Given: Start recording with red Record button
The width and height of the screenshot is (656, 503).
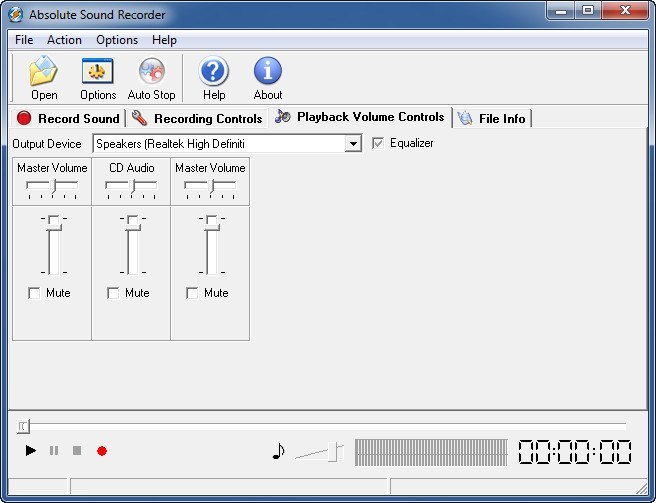Looking at the screenshot, I should click(x=102, y=451).
